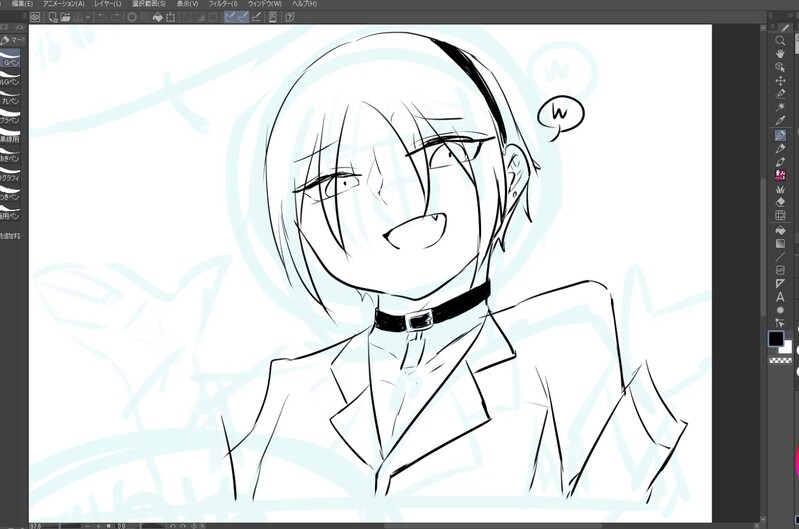Select the Gradient tool
The width and height of the screenshot is (799, 529).
[x=780, y=244]
